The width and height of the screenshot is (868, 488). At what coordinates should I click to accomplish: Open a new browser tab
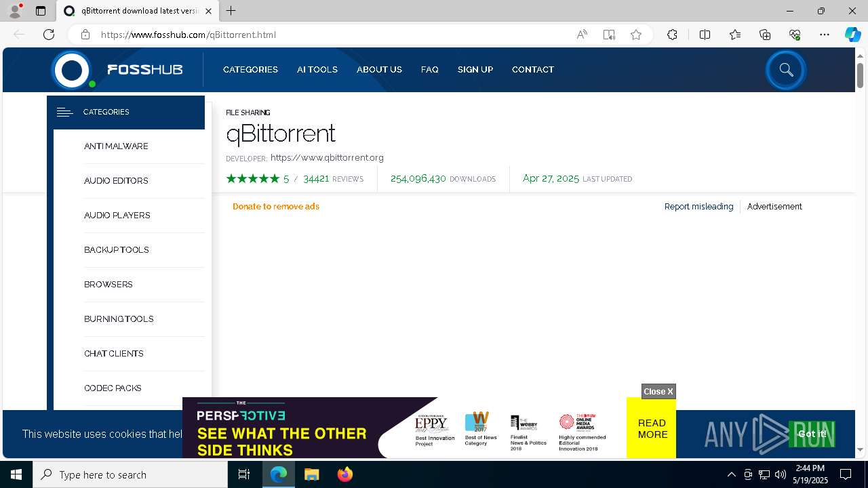click(231, 11)
